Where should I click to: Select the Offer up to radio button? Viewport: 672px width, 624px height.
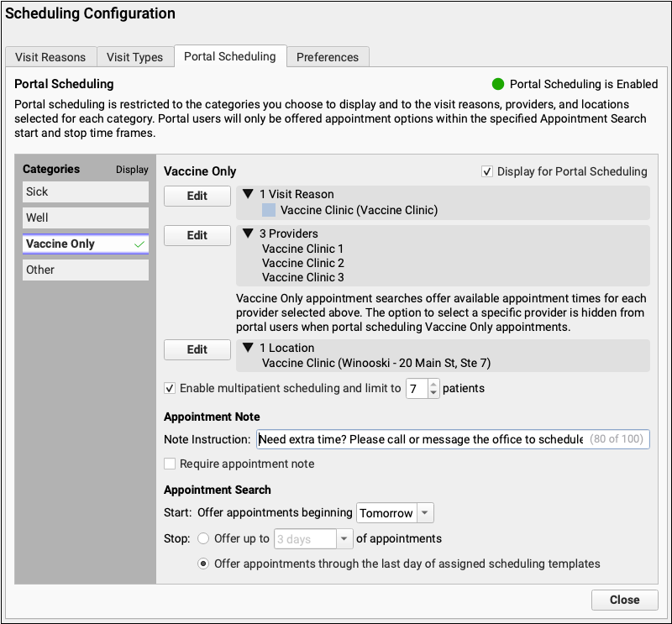[x=203, y=538]
